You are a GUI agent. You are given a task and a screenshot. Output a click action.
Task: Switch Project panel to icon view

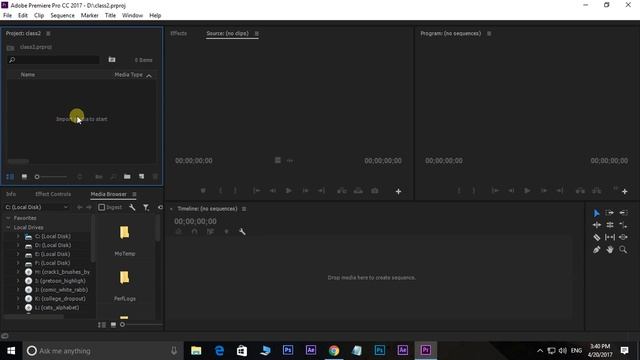(24, 176)
